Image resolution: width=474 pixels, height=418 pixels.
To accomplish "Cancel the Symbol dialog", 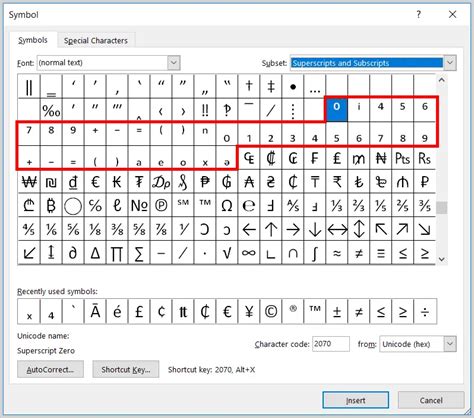I will click(x=431, y=400).
